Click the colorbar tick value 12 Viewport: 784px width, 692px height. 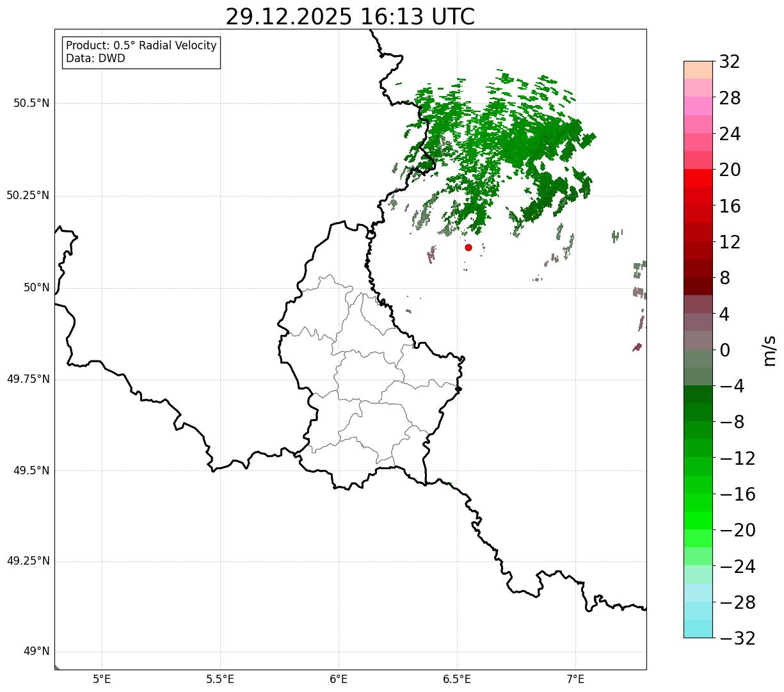point(730,242)
